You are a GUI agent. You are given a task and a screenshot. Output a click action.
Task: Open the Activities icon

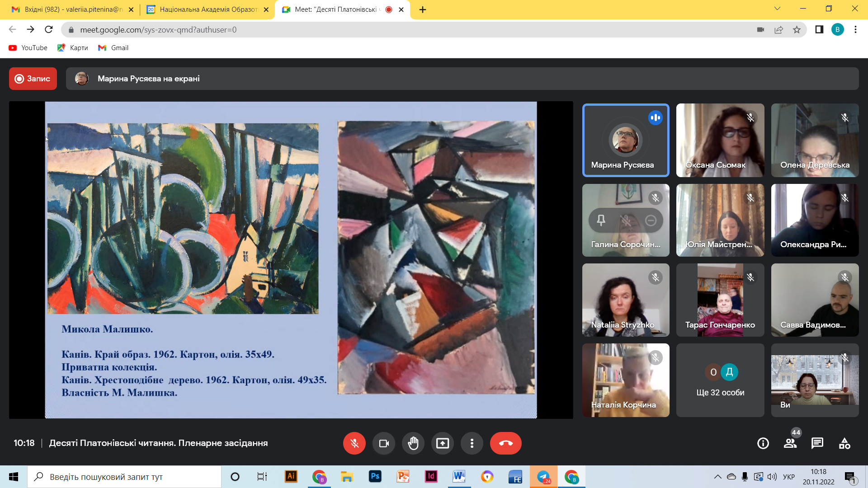click(844, 443)
